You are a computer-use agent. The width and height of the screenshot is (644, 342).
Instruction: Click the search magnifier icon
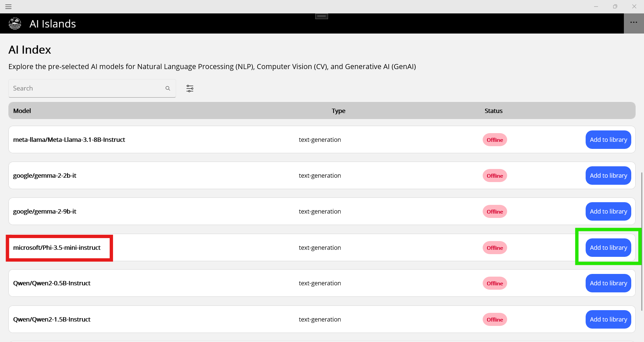(x=168, y=88)
